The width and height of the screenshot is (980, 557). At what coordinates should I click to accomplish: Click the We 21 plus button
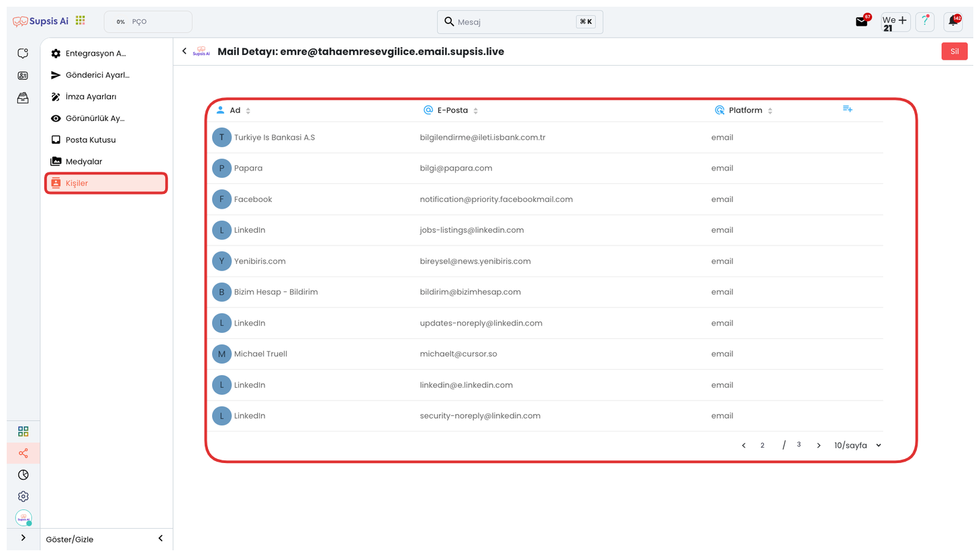click(x=895, y=22)
